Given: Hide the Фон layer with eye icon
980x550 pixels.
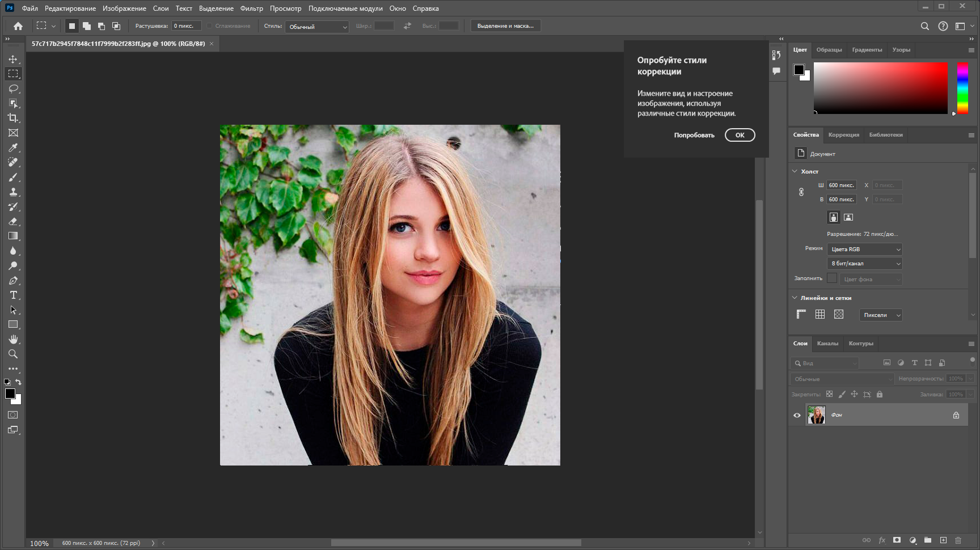Looking at the screenshot, I should (797, 415).
